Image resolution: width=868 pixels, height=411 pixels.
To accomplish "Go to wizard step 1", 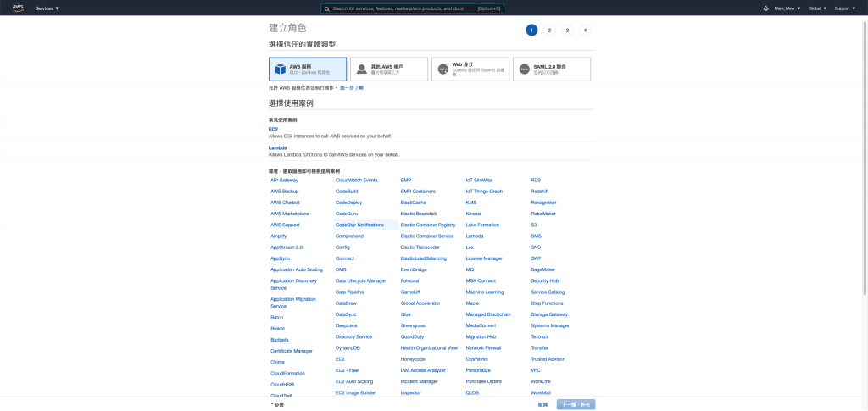I will tap(531, 31).
